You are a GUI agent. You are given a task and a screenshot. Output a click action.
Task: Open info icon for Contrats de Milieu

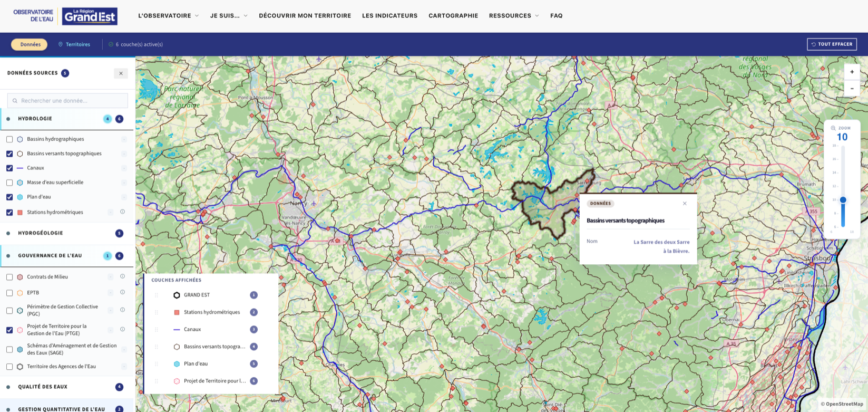(x=122, y=276)
